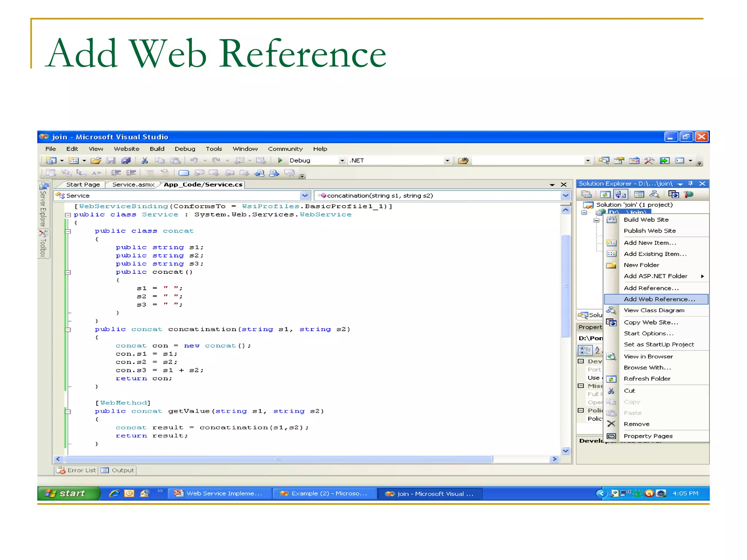Click the Copy Web Site toolbar icon
Screen dimensions: 747x560
pos(673,195)
